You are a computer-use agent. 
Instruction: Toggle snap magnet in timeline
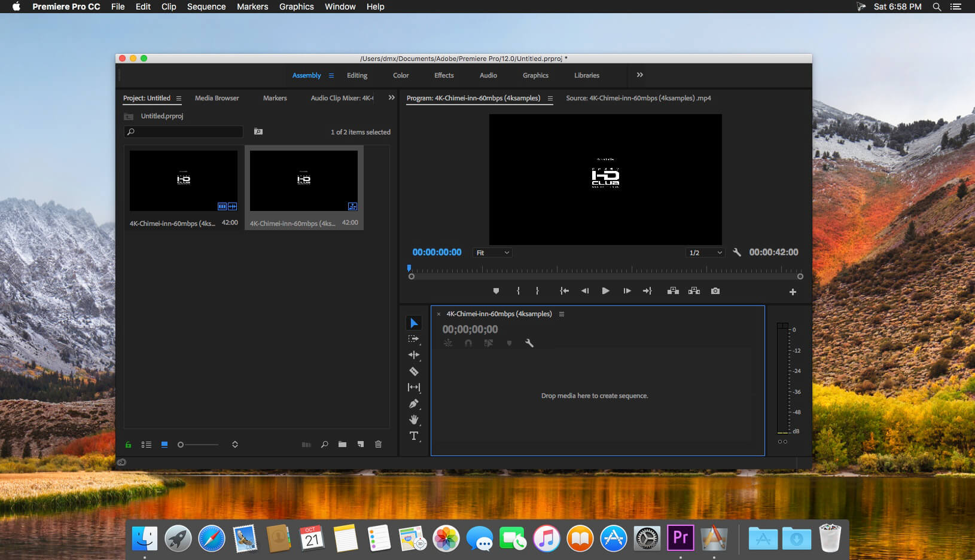click(468, 343)
